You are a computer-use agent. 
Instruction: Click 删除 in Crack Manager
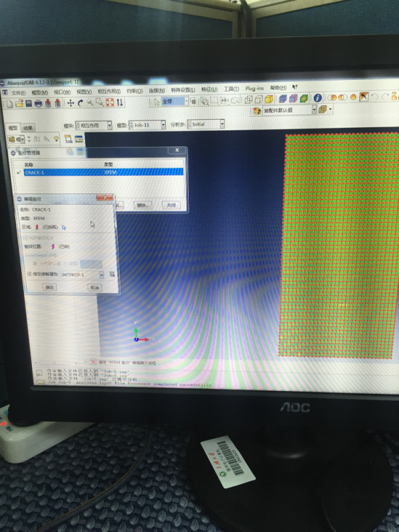(142, 205)
